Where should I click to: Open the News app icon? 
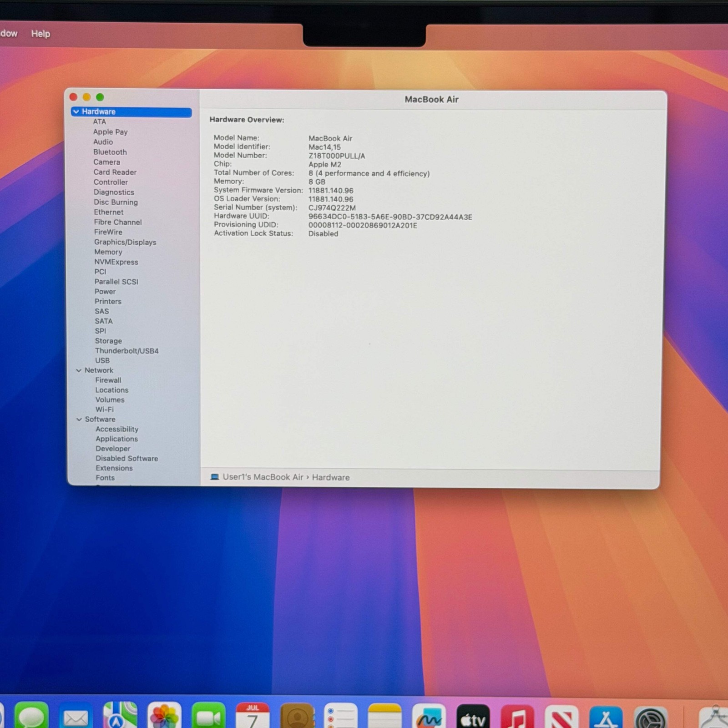pos(561,717)
